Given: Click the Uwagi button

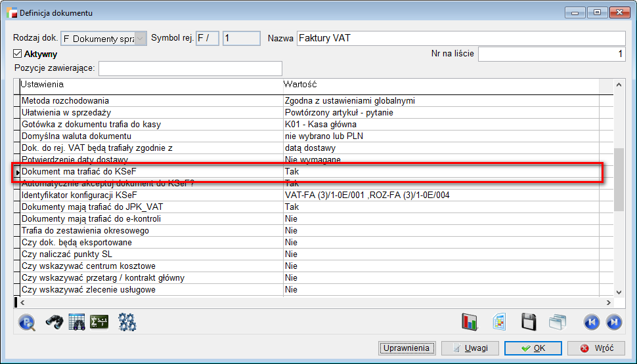Looking at the screenshot, I should (x=470, y=348).
